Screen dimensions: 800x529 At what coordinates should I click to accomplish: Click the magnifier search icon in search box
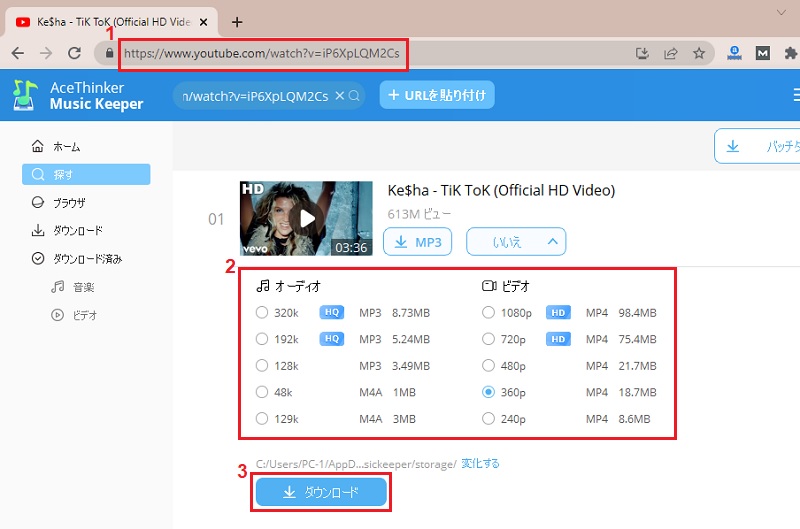coord(354,96)
